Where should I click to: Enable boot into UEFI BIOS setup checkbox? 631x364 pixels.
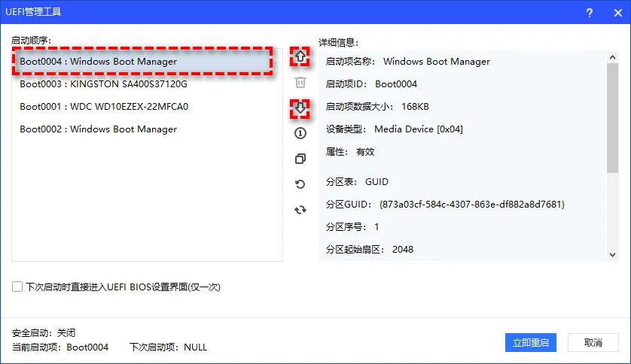(x=17, y=287)
